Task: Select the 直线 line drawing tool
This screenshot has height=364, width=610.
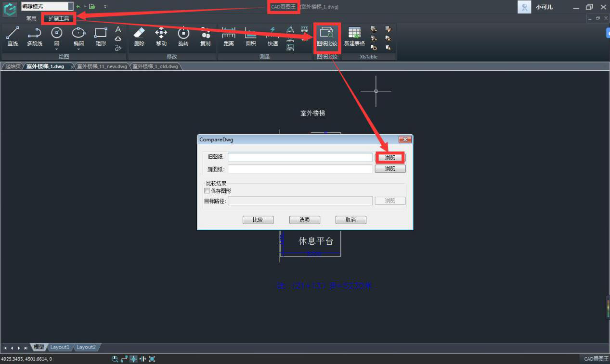Action: pos(13,37)
